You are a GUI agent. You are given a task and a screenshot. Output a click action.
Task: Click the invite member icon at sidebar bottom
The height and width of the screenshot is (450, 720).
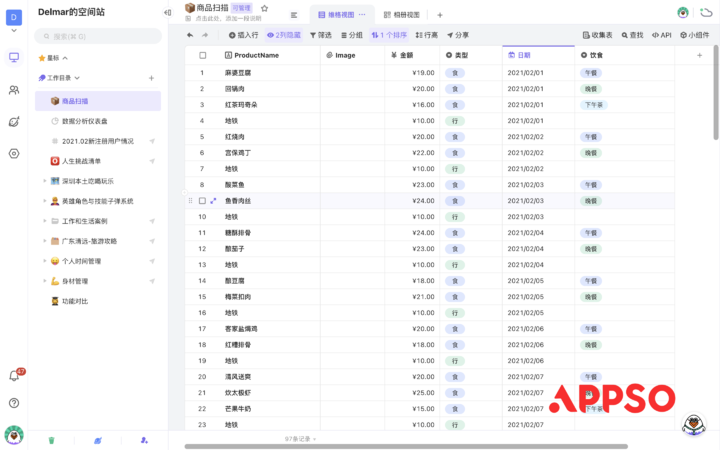[144, 440]
